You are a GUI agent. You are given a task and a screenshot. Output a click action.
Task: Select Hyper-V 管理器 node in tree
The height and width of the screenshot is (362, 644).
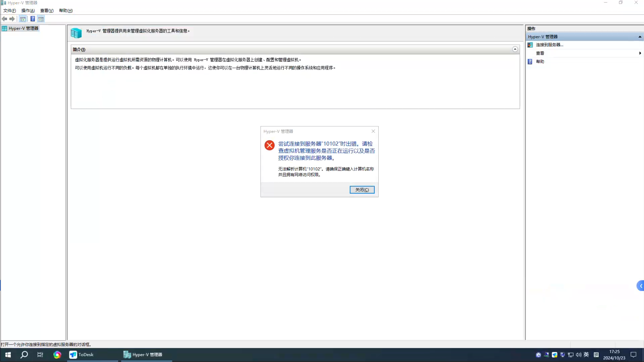coord(21,28)
